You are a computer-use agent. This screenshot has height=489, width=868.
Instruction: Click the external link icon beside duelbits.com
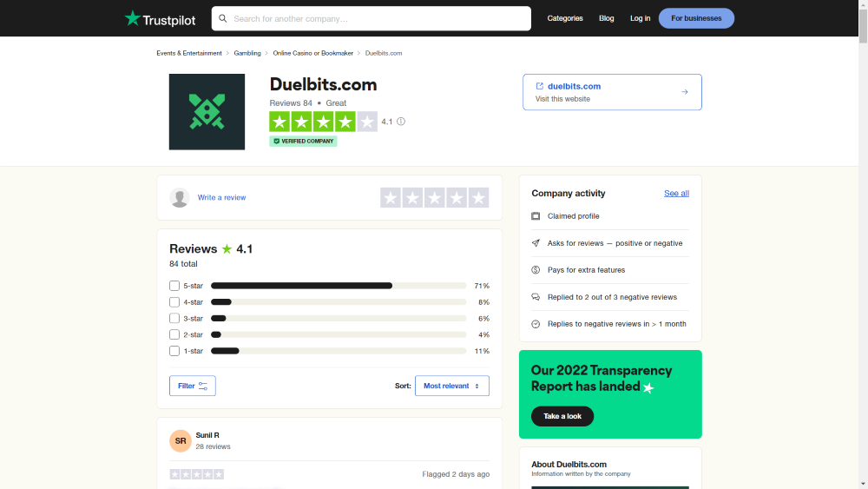coord(540,86)
